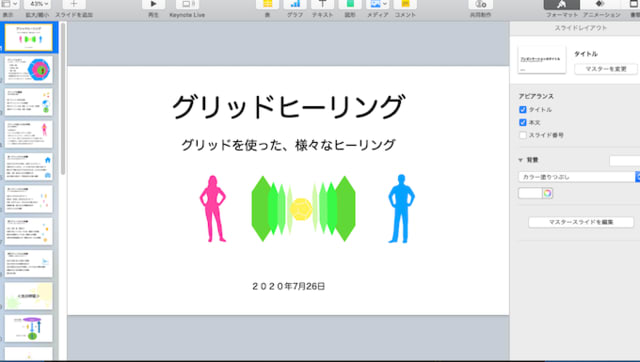Add a comment with コメント icon

click(x=405, y=4)
